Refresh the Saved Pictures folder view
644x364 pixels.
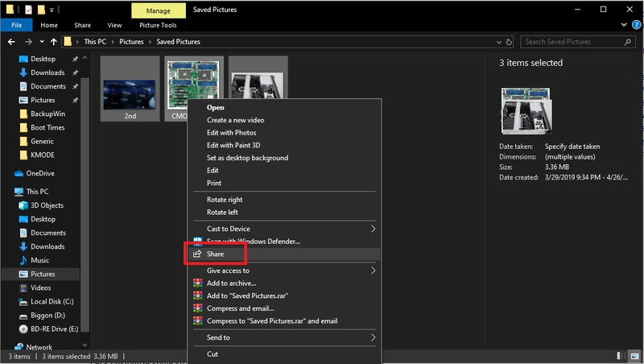(510, 42)
